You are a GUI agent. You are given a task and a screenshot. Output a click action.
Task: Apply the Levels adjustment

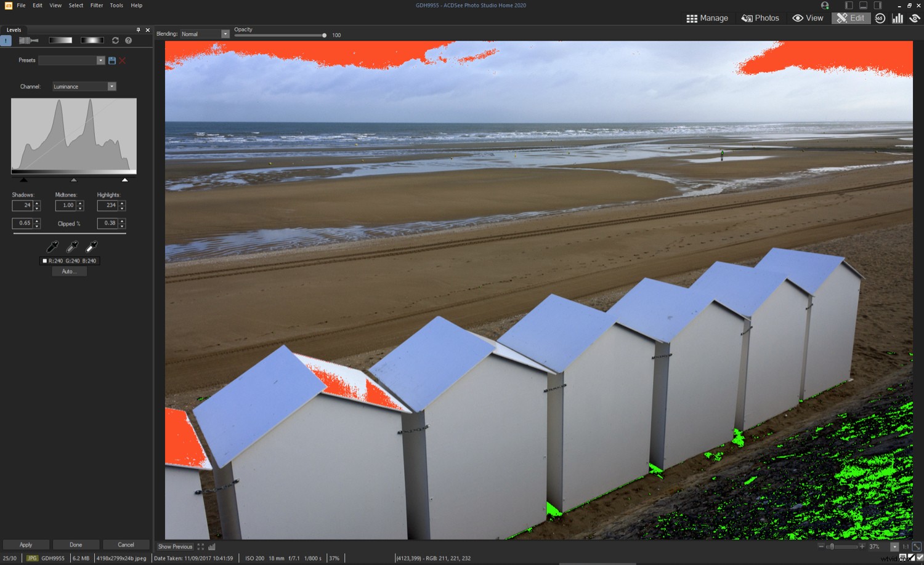[x=25, y=545]
